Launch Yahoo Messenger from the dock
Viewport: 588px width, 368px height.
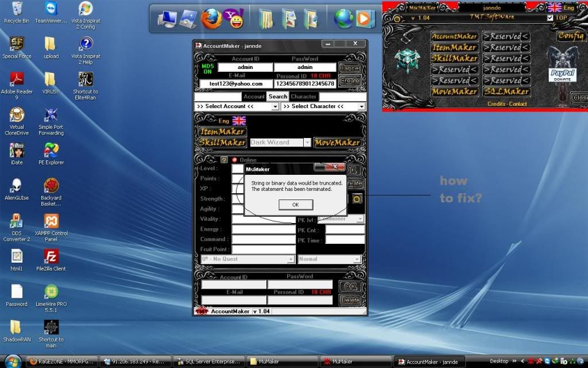click(x=234, y=18)
